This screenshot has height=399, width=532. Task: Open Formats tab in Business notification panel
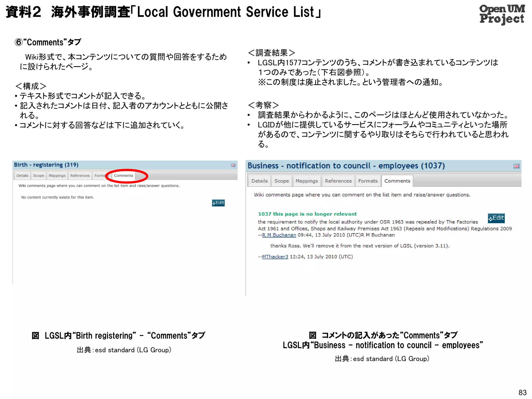point(368,181)
